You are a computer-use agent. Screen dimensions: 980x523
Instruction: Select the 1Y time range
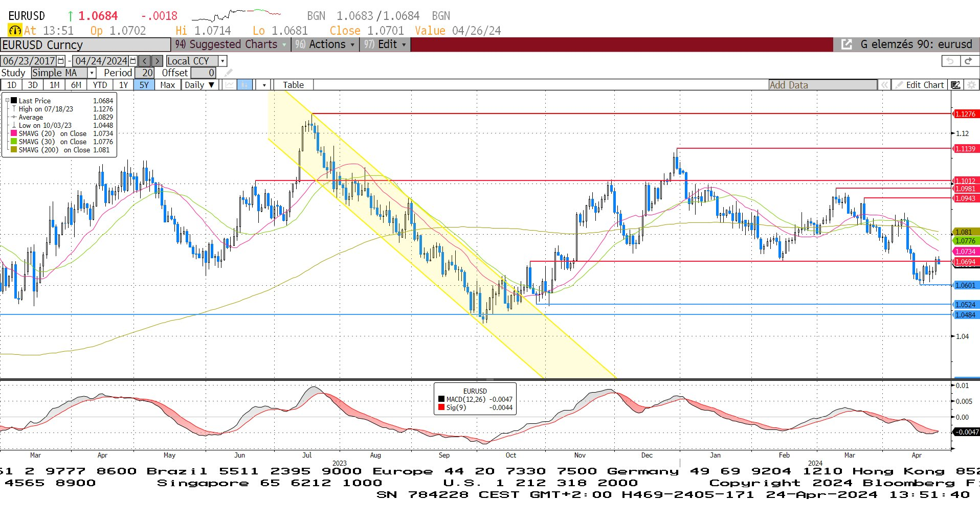123,85
